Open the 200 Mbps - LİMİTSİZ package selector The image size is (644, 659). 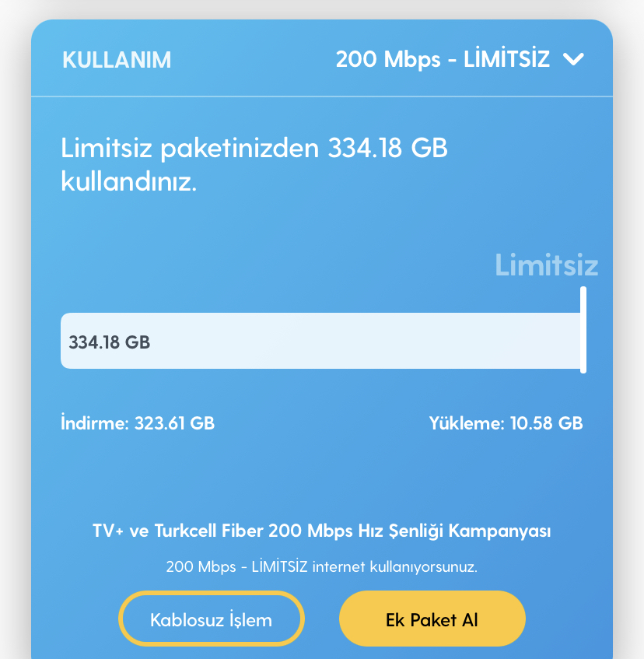pos(460,59)
